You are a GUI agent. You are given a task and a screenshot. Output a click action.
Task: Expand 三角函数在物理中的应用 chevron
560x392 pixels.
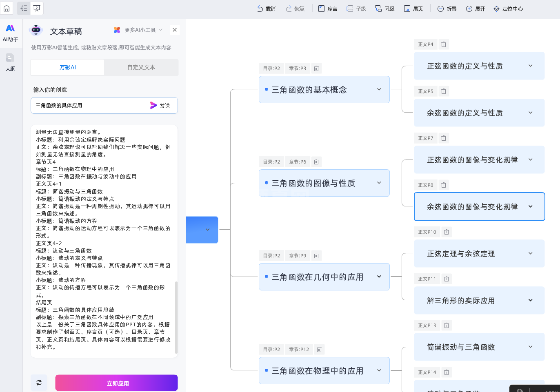pos(379,370)
